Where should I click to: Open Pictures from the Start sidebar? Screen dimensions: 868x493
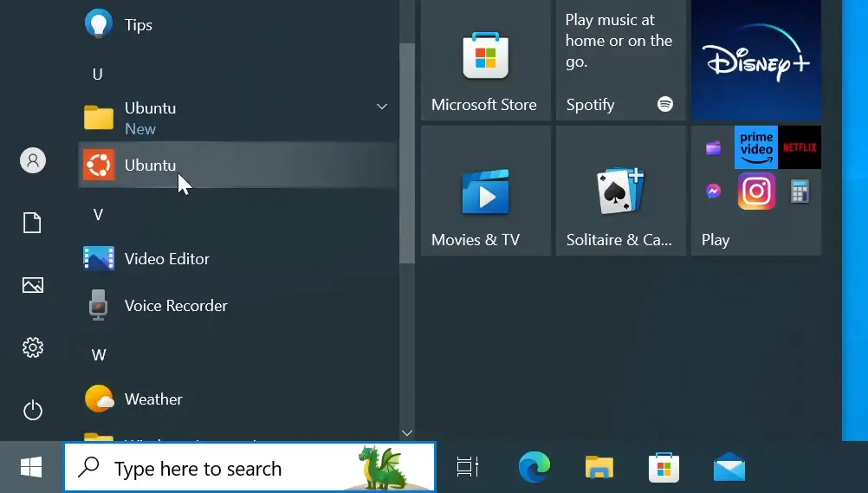pyautogui.click(x=33, y=285)
